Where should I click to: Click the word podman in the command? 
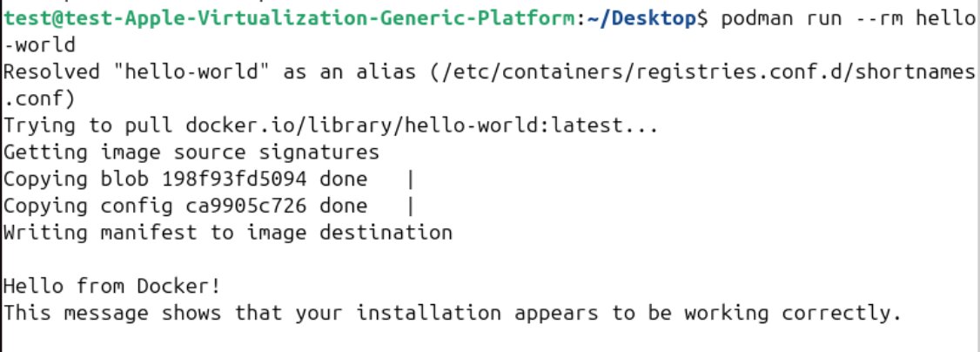click(x=752, y=18)
